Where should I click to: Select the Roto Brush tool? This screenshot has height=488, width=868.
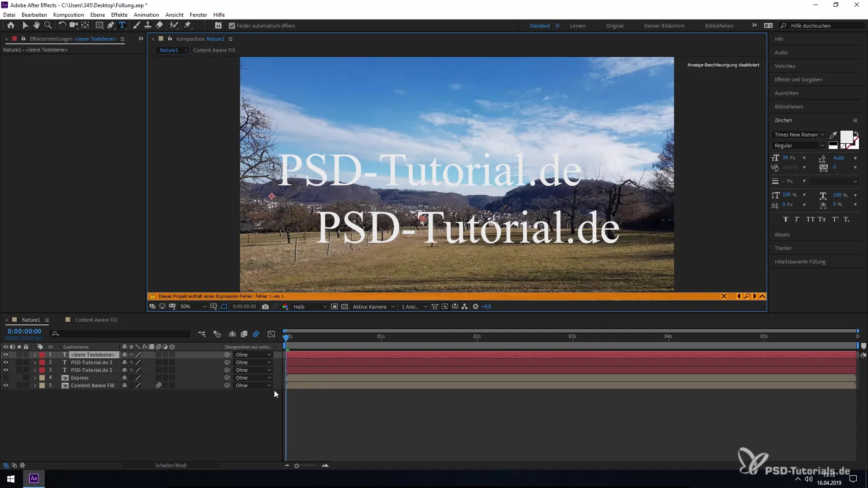coord(174,26)
